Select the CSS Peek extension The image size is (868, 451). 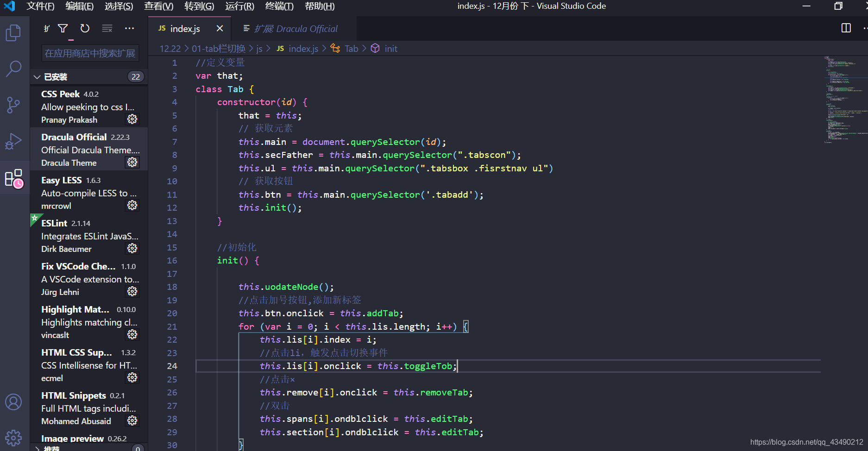(89, 106)
